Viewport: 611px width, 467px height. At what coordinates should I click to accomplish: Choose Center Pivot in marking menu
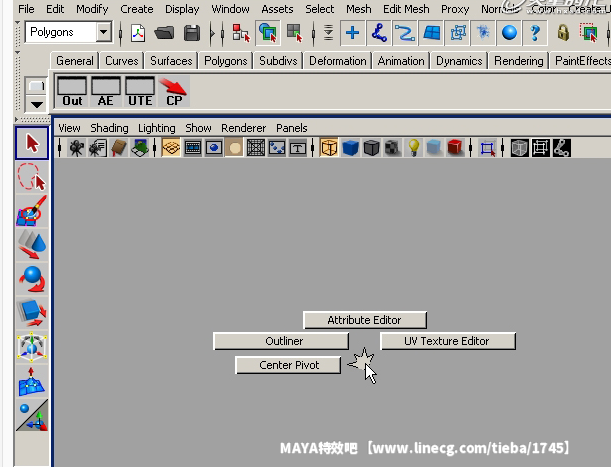coord(288,365)
